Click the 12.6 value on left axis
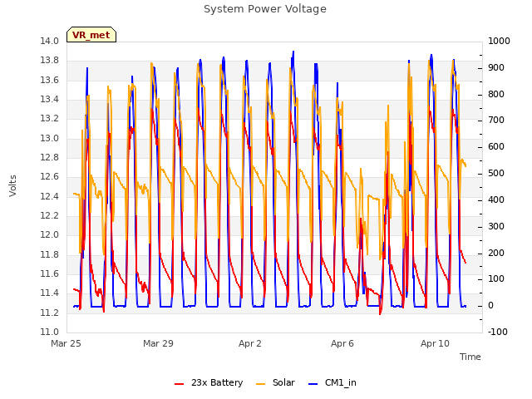This screenshot has width=532, height=399. [49, 176]
